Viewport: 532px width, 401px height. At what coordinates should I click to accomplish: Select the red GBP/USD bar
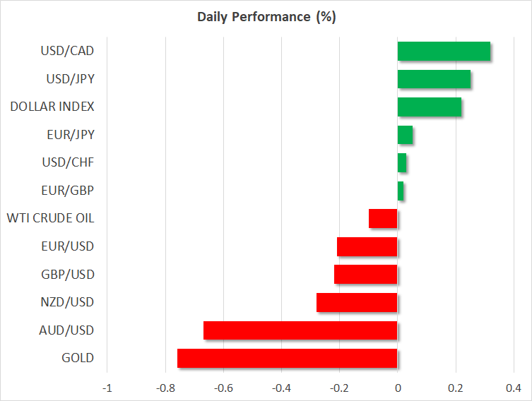point(366,275)
